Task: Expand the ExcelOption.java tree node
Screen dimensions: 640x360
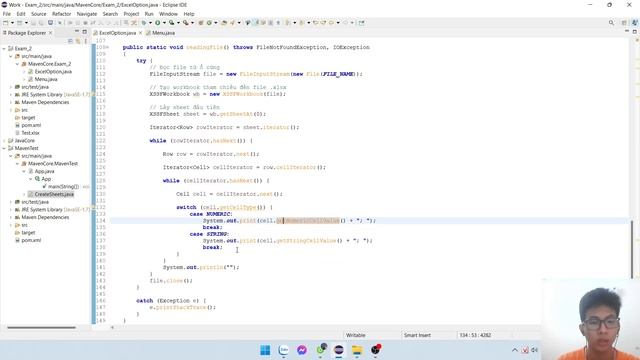Action: 24,72
